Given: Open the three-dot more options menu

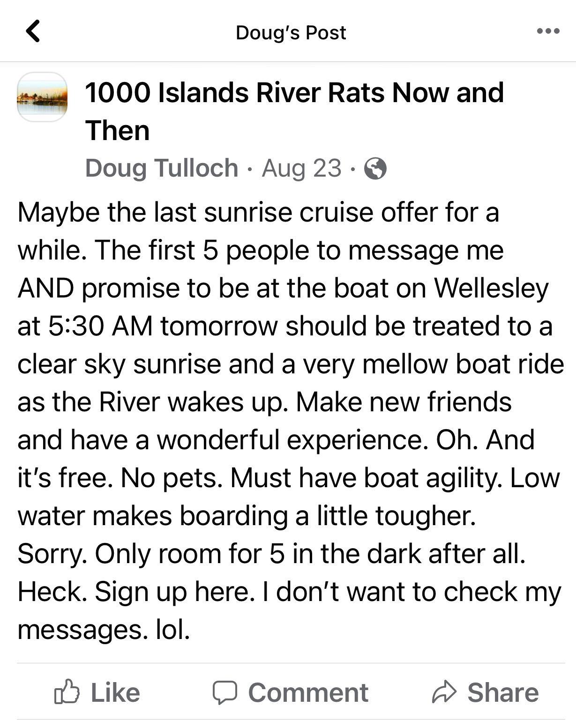Looking at the screenshot, I should (x=548, y=31).
